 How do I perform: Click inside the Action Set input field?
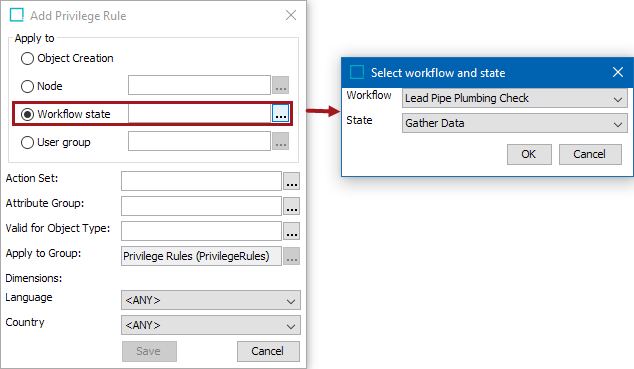pos(201,181)
